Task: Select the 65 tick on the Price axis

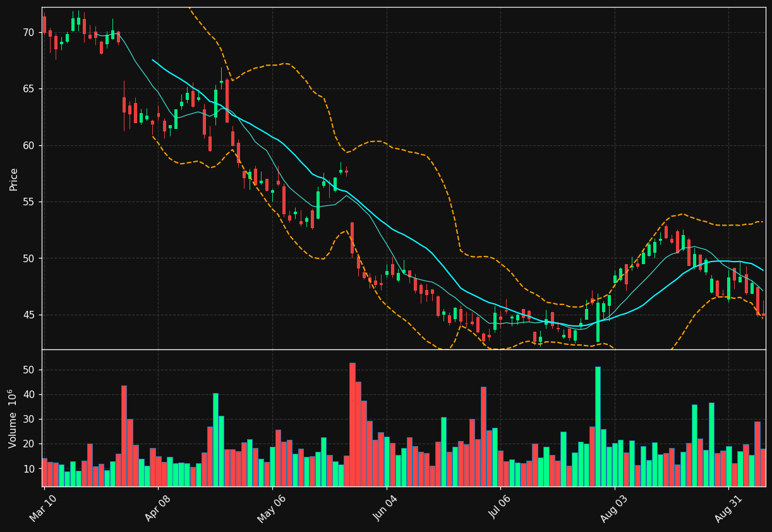Action: coord(30,89)
